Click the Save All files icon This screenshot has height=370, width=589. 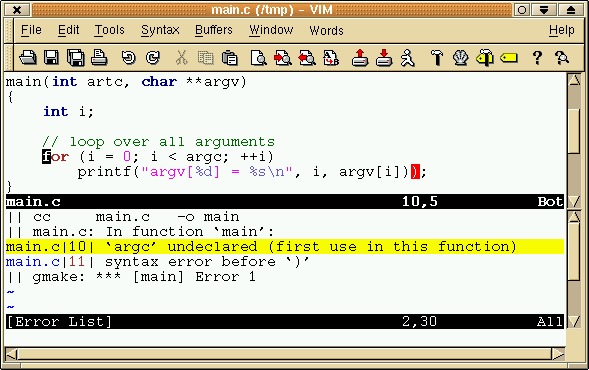click(x=76, y=58)
